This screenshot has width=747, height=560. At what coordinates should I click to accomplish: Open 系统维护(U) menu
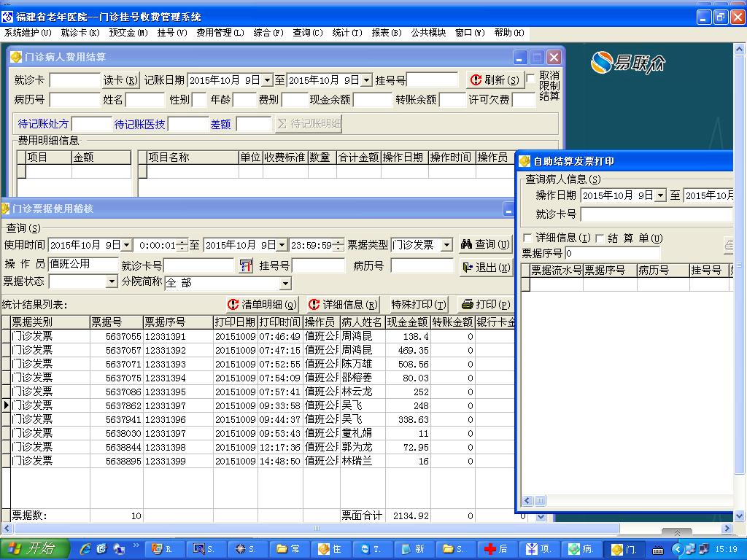28,32
